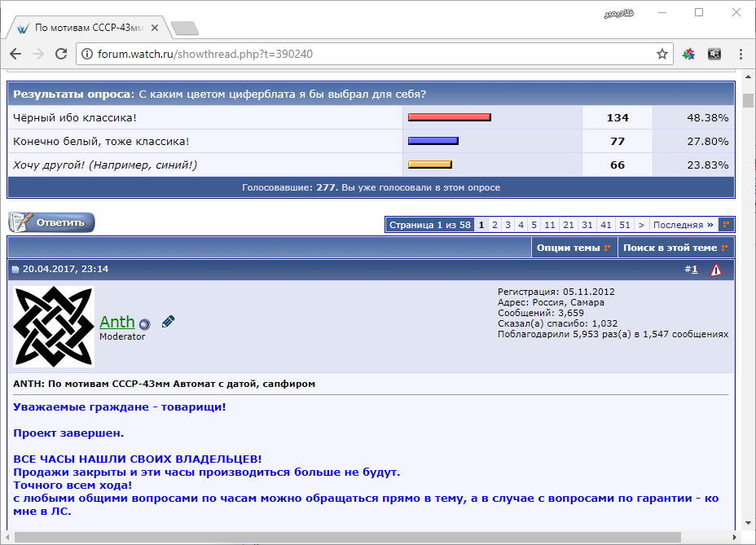Reload the forum page
This screenshot has height=545, width=756.
point(61,55)
